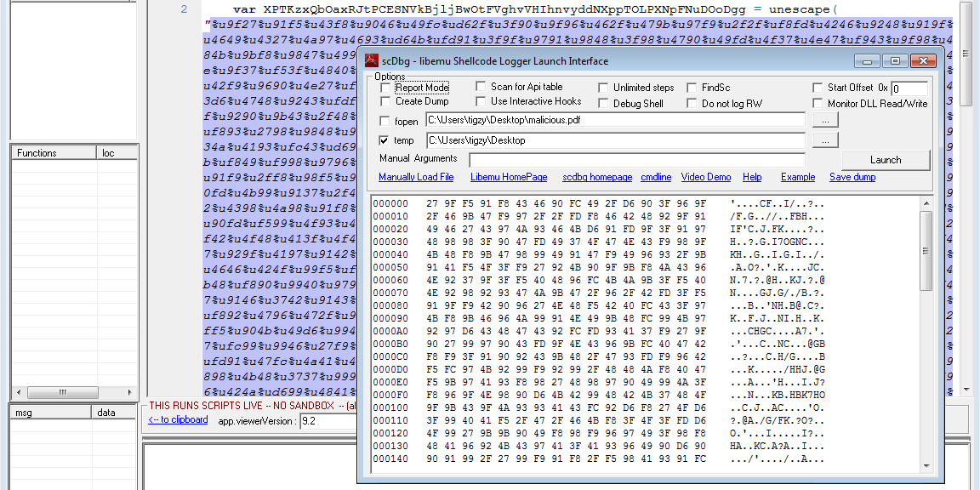Click the scDbg title bar app icon

tap(371, 60)
